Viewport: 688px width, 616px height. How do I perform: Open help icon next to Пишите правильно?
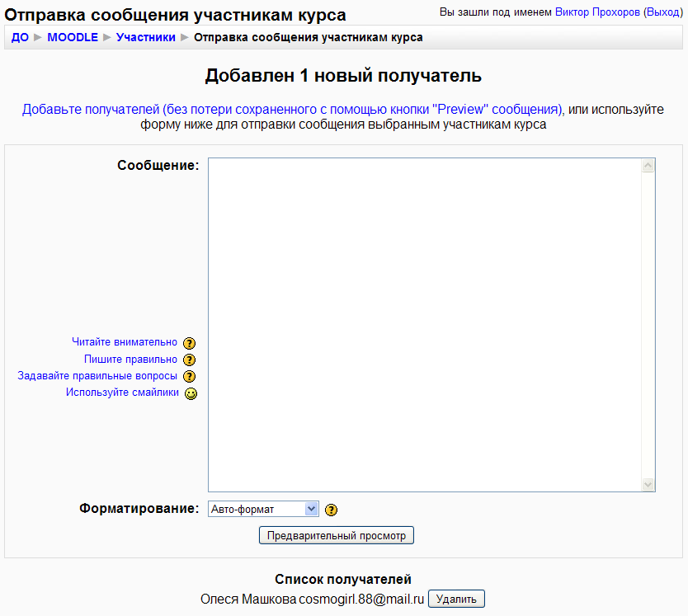coord(189,360)
